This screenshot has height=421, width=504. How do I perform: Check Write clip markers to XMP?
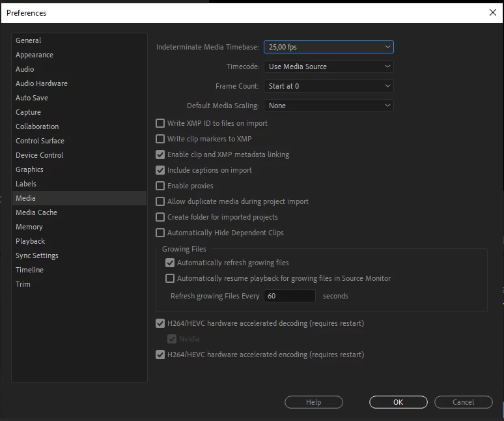click(160, 139)
